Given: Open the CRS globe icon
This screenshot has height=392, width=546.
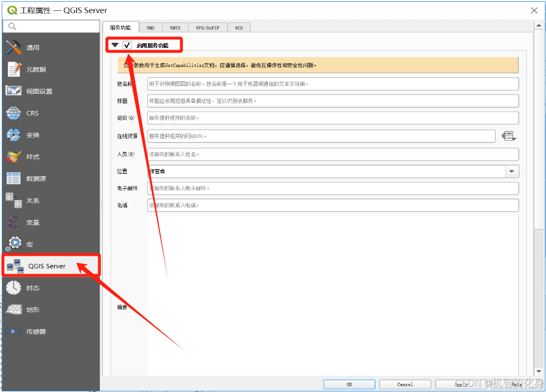Looking at the screenshot, I should (x=14, y=113).
